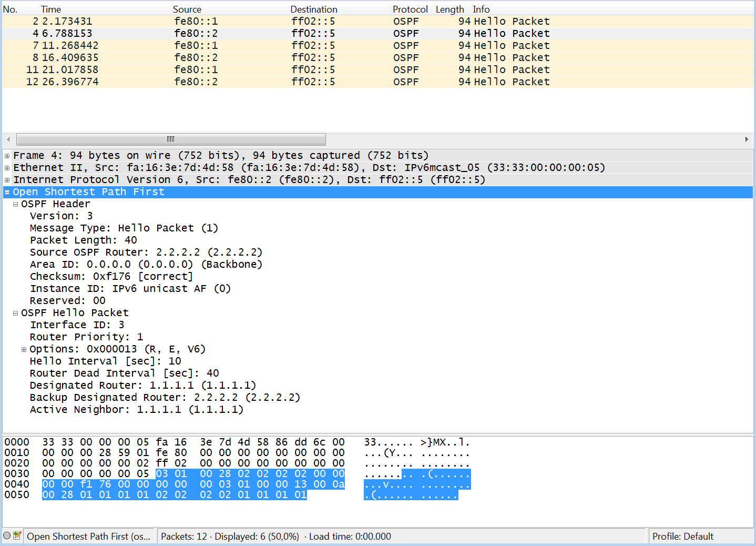Select packet number 11 row

(377, 69)
